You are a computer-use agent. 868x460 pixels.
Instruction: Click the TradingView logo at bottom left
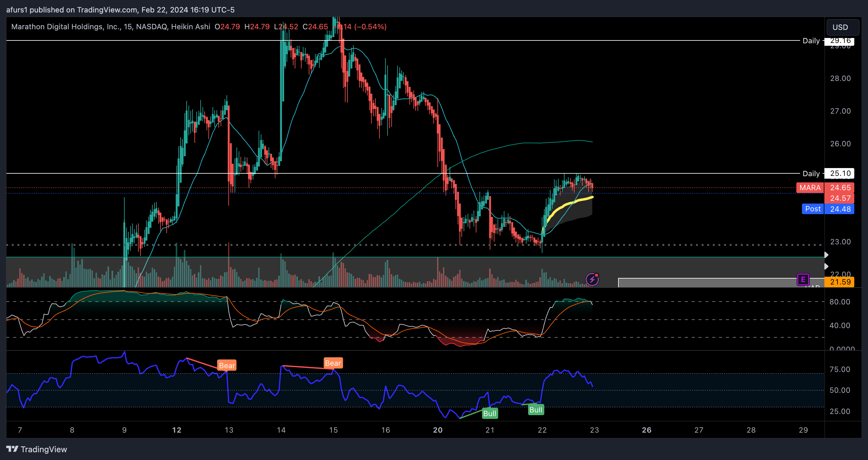coord(36,449)
